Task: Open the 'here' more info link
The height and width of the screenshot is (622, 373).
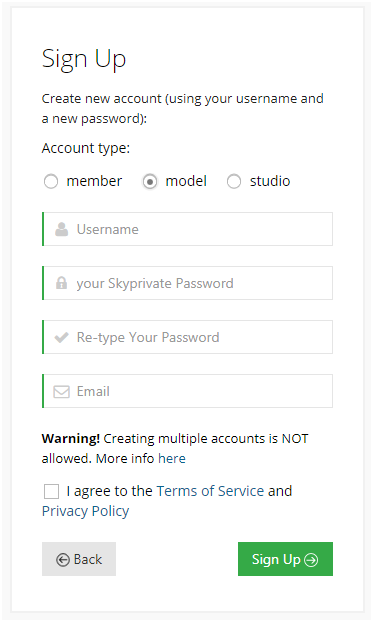Action: 172,459
